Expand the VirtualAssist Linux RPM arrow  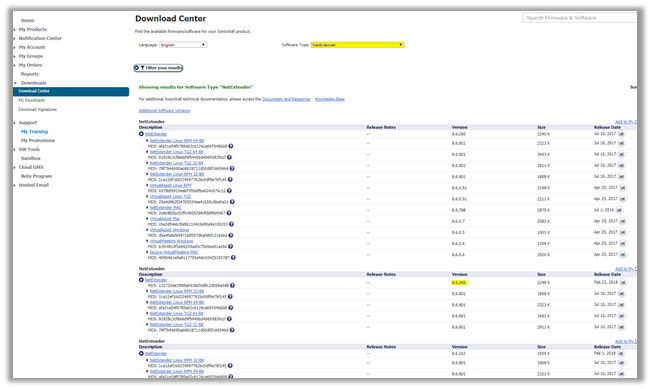coord(147,185)
